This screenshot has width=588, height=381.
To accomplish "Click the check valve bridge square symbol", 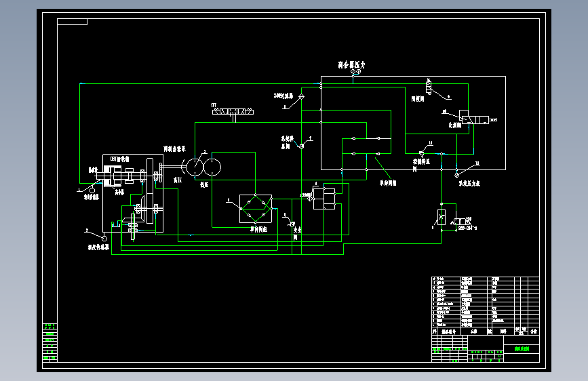I will point(256,209).
